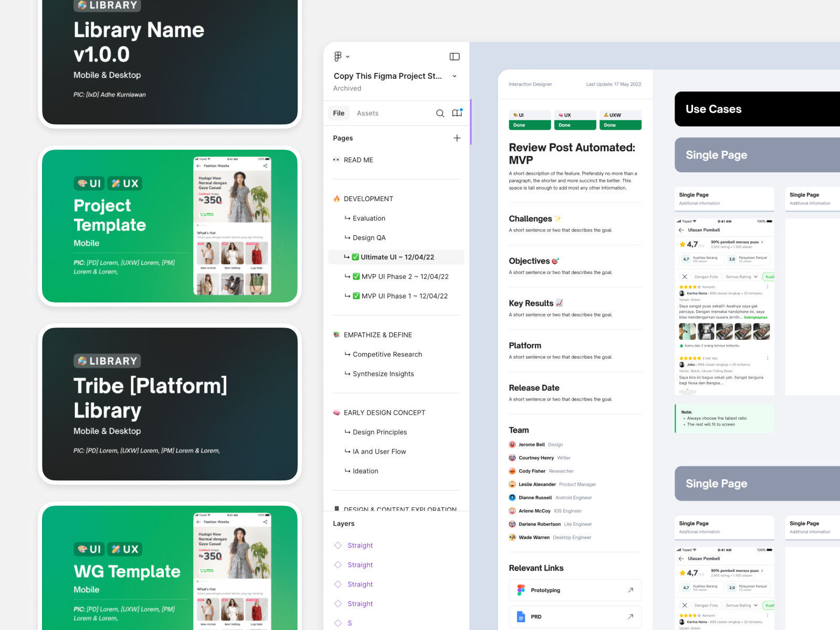This screenshot has width=840, height=630.
Task: Click the purple component diamond beside top Straight layer
Action: 338,545
